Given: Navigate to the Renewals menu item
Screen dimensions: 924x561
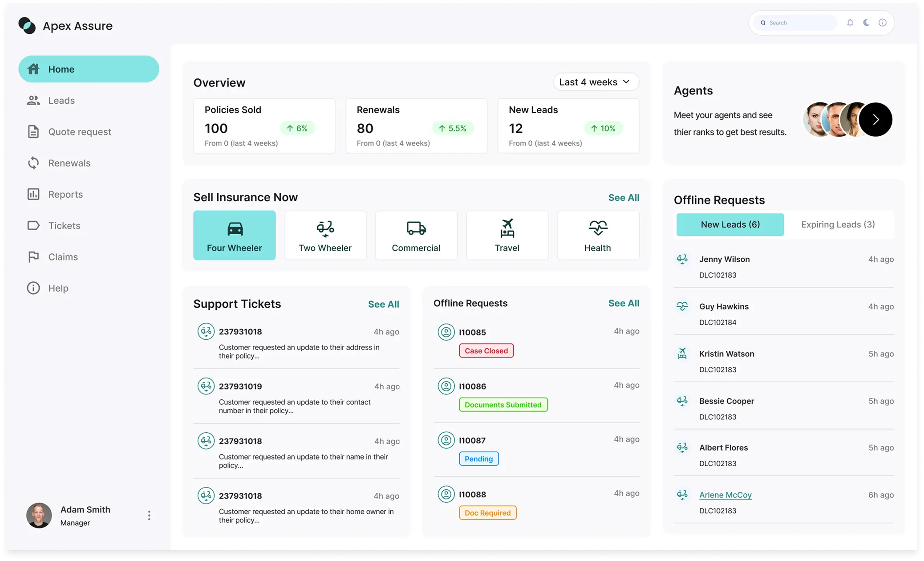Looking at the screenshot, I should point(69,163).
